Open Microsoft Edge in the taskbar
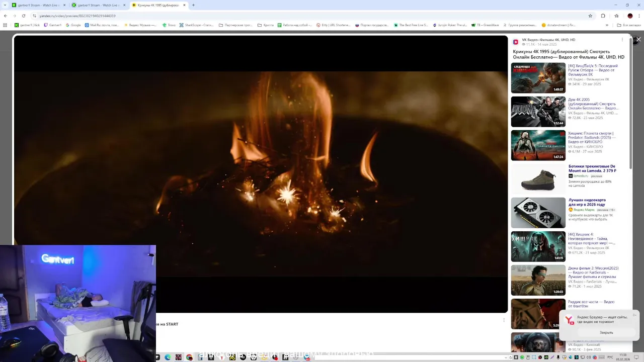The width and height of the screenshot is (644, 362). pos(168,357)
